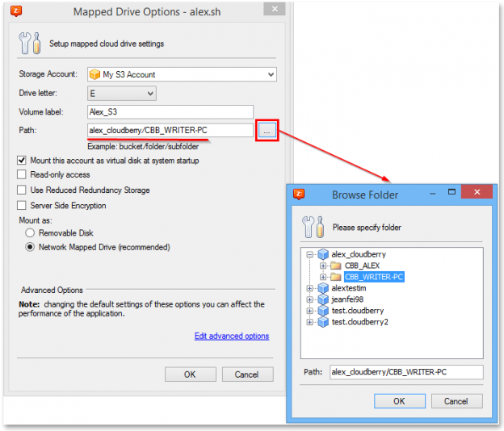Enable Read-only access checkbox
This screenshot has height=431, width=504.
pos(22,175)
